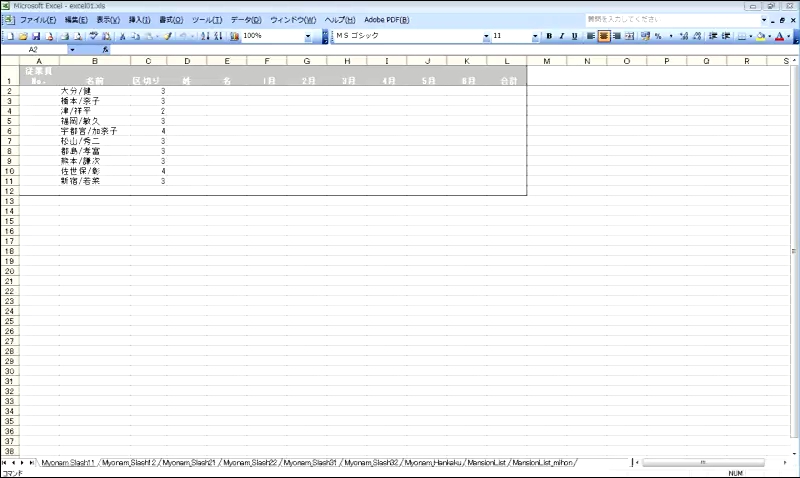Click the Print icon in the toolbar
Viewport: 800px width, 478px height.
[63, 36]
